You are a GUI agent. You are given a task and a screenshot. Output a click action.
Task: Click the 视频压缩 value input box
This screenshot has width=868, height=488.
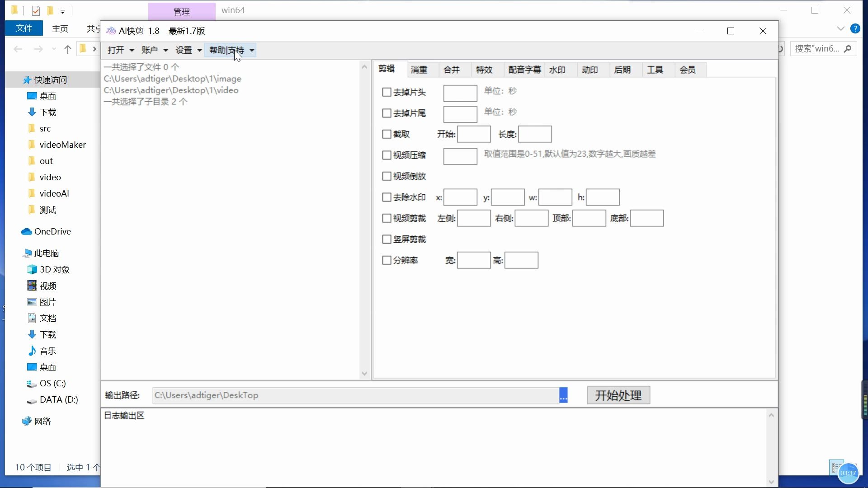460,156
